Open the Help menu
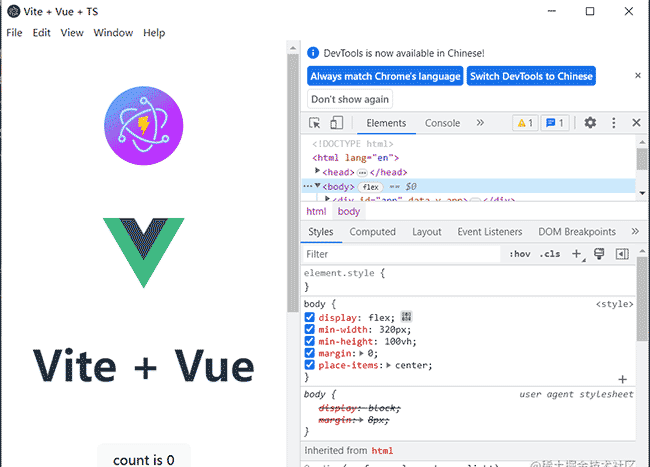This screenshot has width=650, height=467. point(154,33)
